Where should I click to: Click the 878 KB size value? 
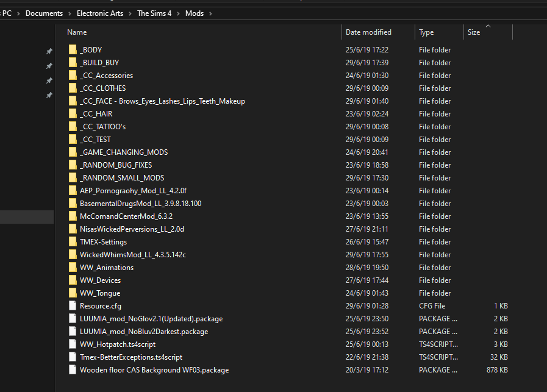497,369
